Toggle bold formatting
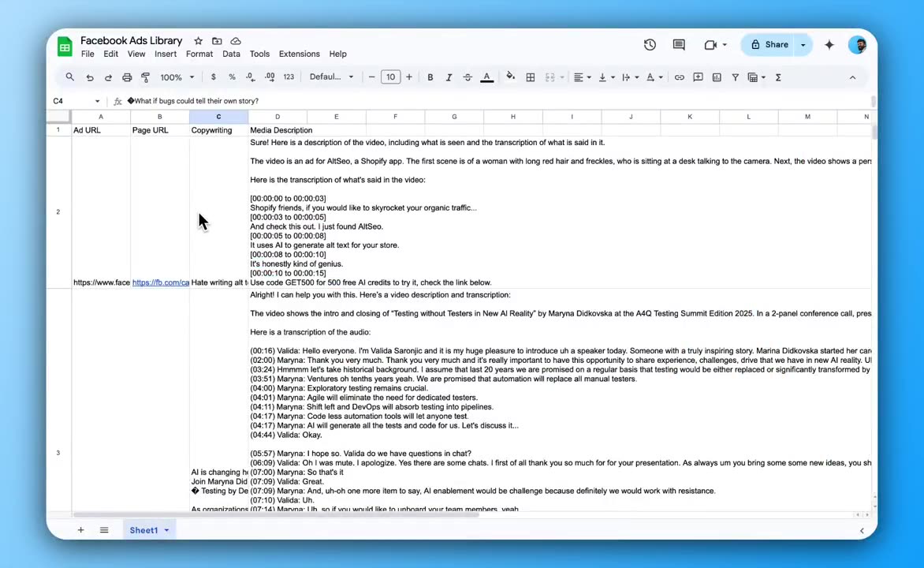Image resolution: width=924 pixels, height=568 pixels. [430, 77]
